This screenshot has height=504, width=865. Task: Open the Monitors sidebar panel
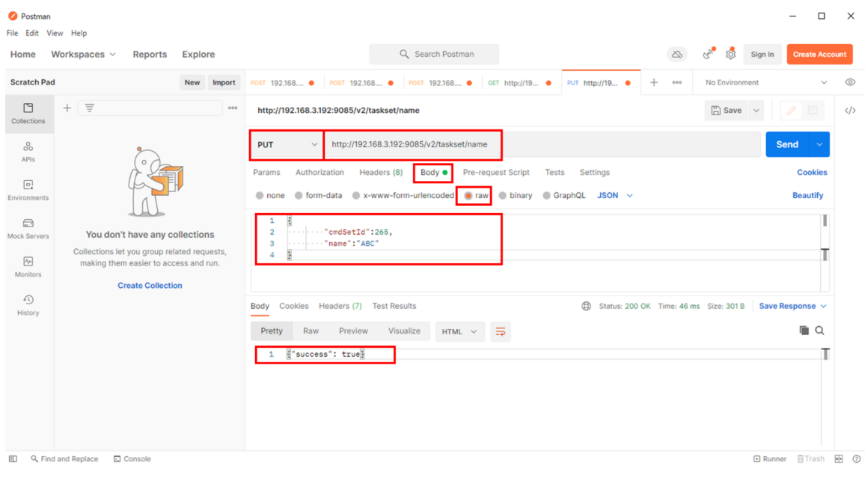28,266
